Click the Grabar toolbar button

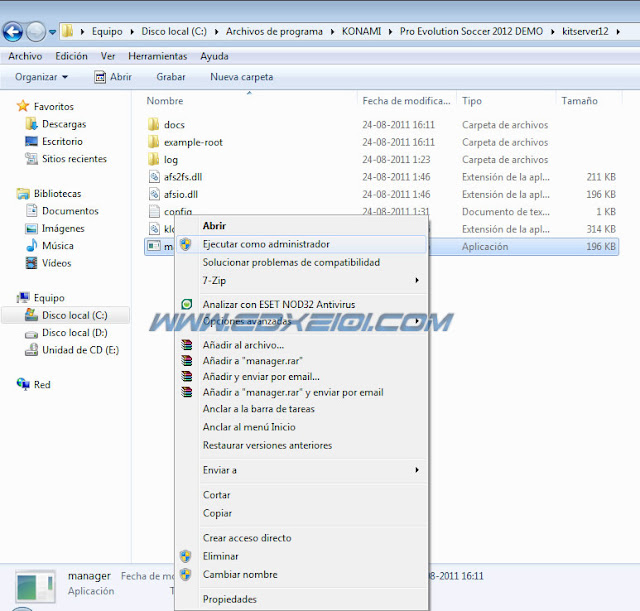(x=171, y=77)
